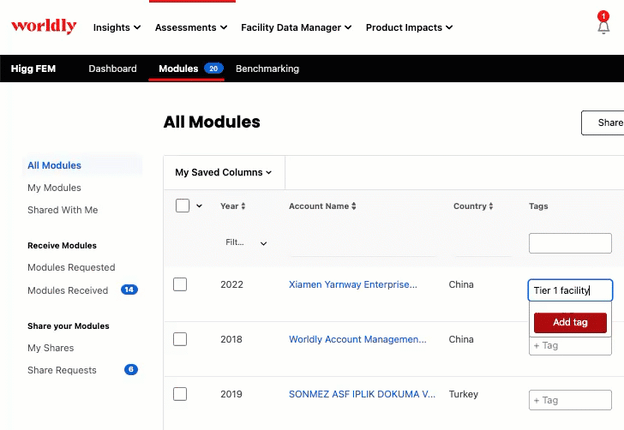Open Modules Received in sidebar
The height and width of the screenshot is (430, 624).
tap(68, 290)
